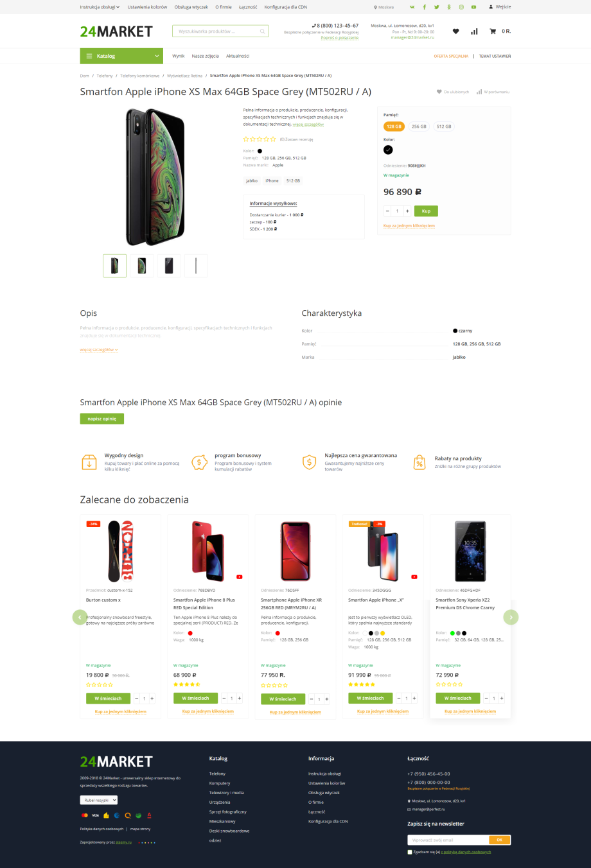Click the green Kup button
The height and width of the screenshot is (868, 591).
click(x=426, y=211)
